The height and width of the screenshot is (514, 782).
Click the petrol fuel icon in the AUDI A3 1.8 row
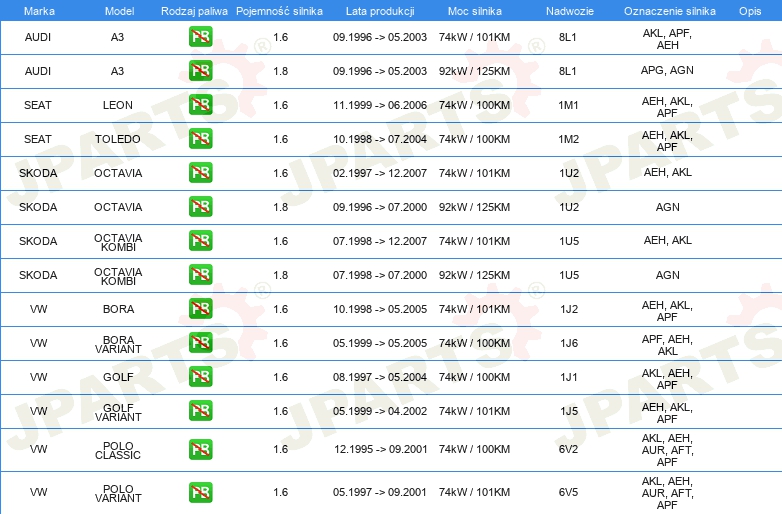tap(200, 71)
